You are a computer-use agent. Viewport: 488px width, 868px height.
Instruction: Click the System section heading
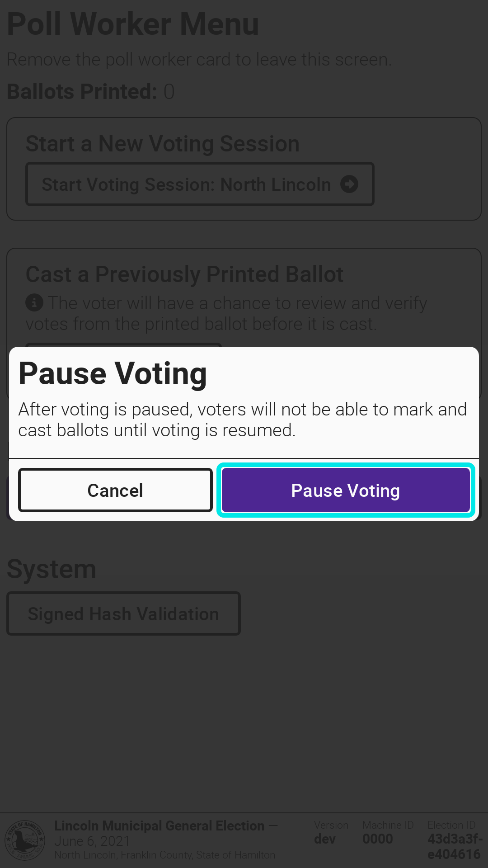pos(52,569)
